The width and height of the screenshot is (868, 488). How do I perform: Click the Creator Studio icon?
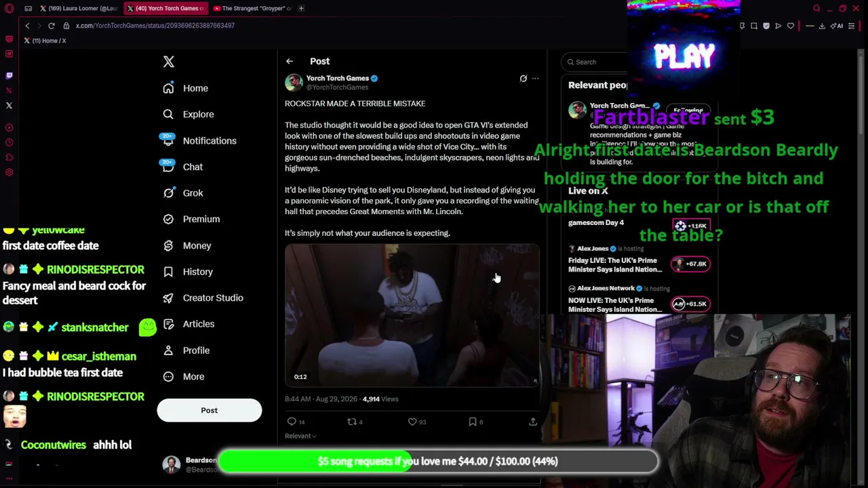pos(169,298)
